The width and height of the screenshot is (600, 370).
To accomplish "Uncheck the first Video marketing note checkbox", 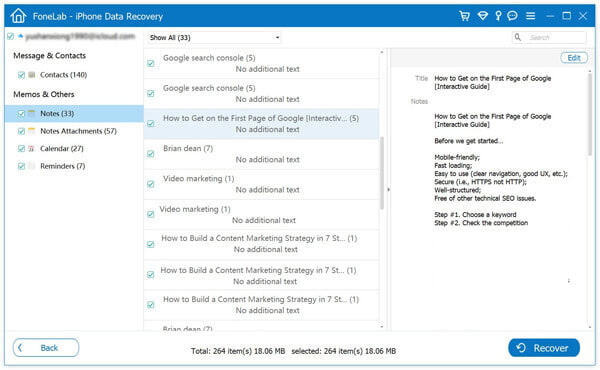I will [151, 184].
